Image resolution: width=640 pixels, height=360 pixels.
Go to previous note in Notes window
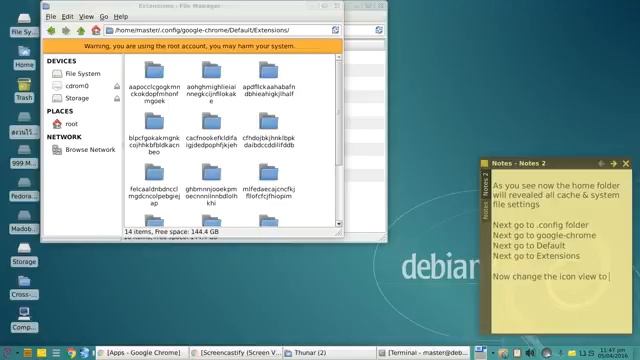pyautogui.click(x=601, y=163)
